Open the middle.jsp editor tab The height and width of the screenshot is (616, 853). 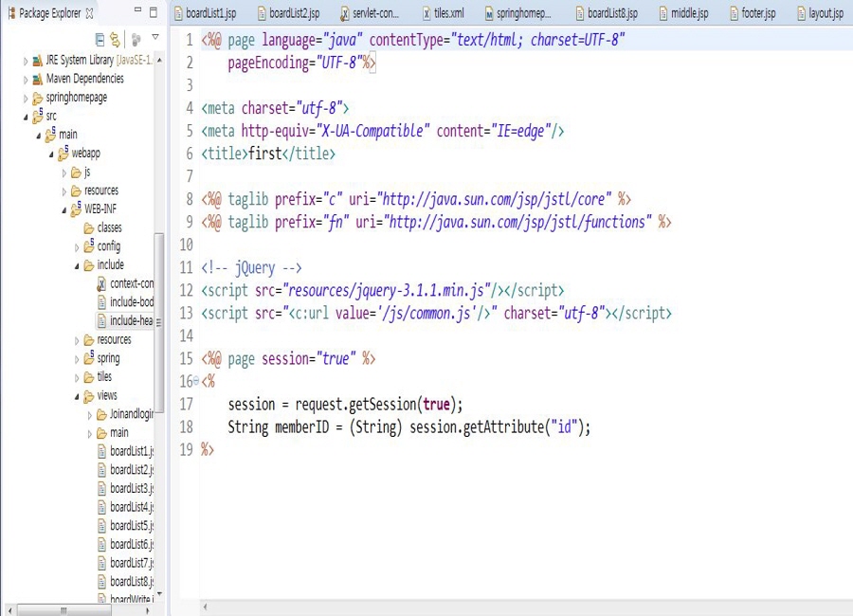(x=683, y=13)
